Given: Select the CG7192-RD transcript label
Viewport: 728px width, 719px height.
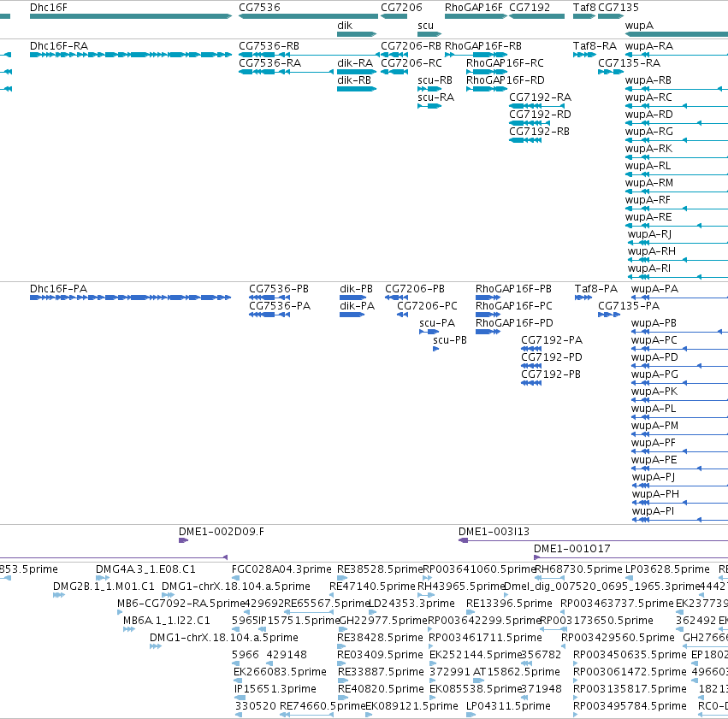Looking at the screenshot, I should (x=540, y=115).
